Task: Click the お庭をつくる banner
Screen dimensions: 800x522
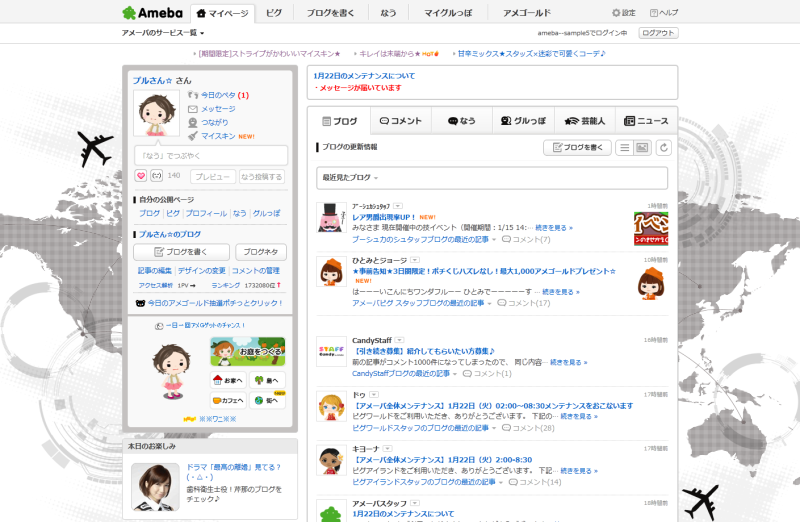Action: point(247,351)
